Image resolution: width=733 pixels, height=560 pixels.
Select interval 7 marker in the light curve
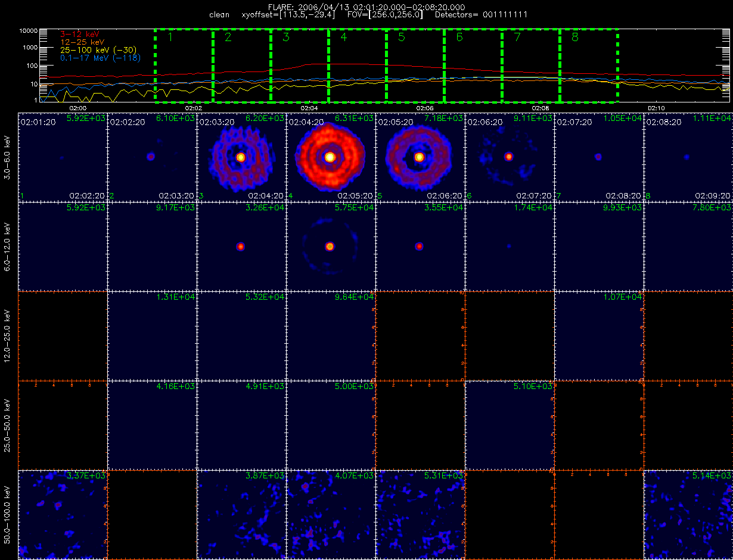[517, 38]
